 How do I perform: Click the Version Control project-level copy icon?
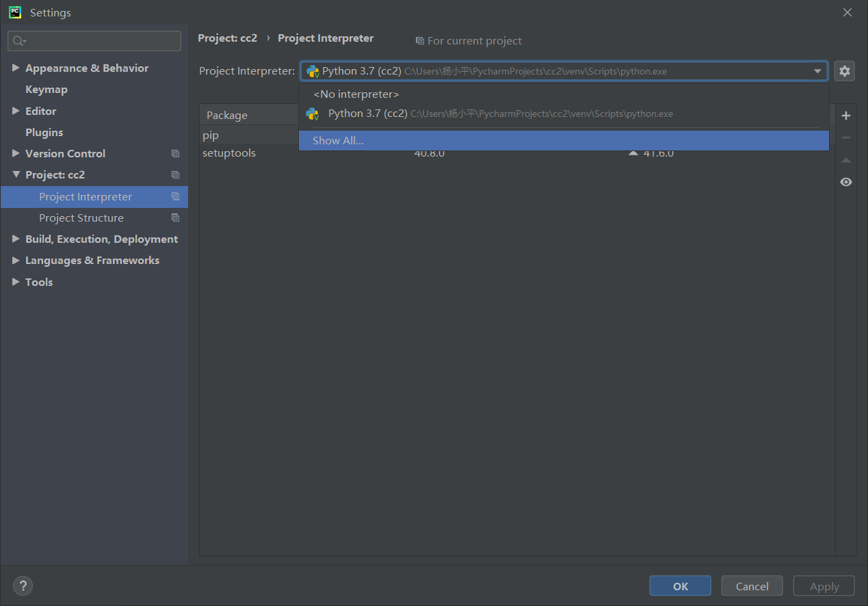[x=175, y=154]
